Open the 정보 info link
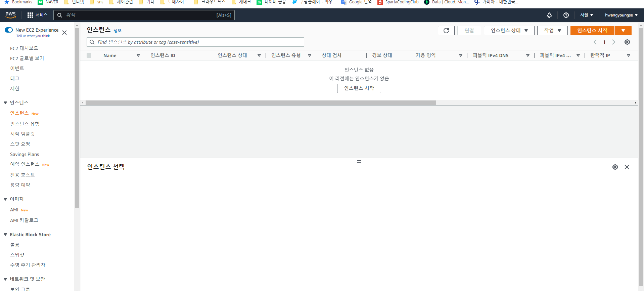Screen dimensions: 644x291 pyautogui.click(x=118, y=31)
